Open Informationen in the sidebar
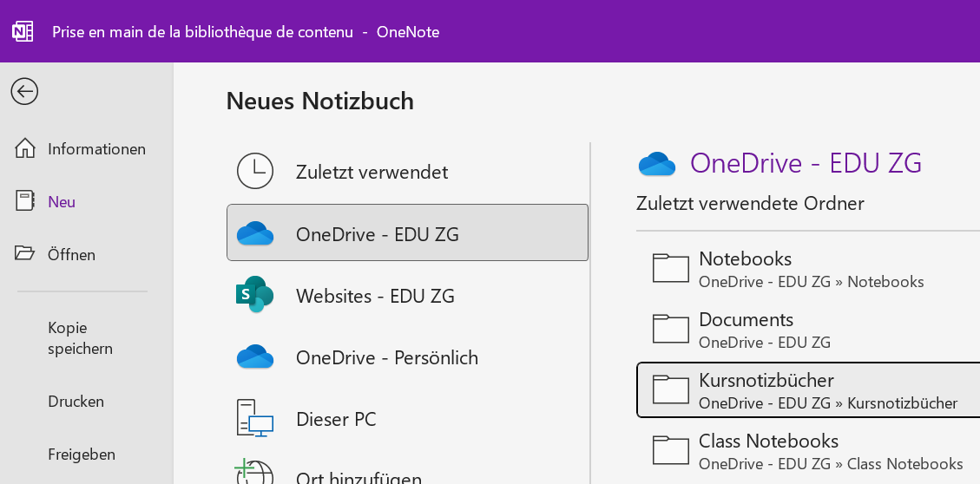The width and height of the screenshot is (980, 484). point(96,149)
